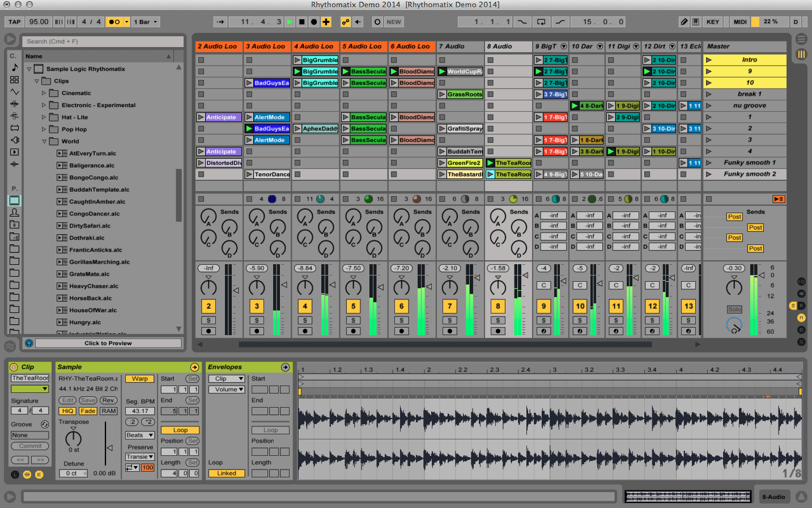Select the highlighted Packs place in browser

tap(15, 201)
